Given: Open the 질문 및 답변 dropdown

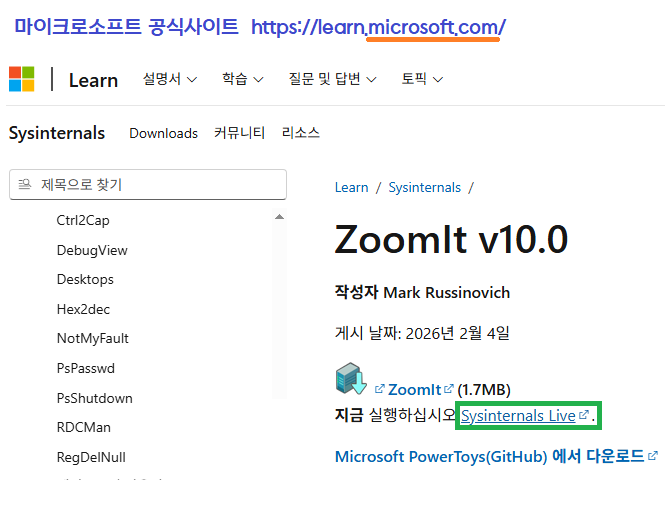Looking at the screenshot, I should point(332,79).
